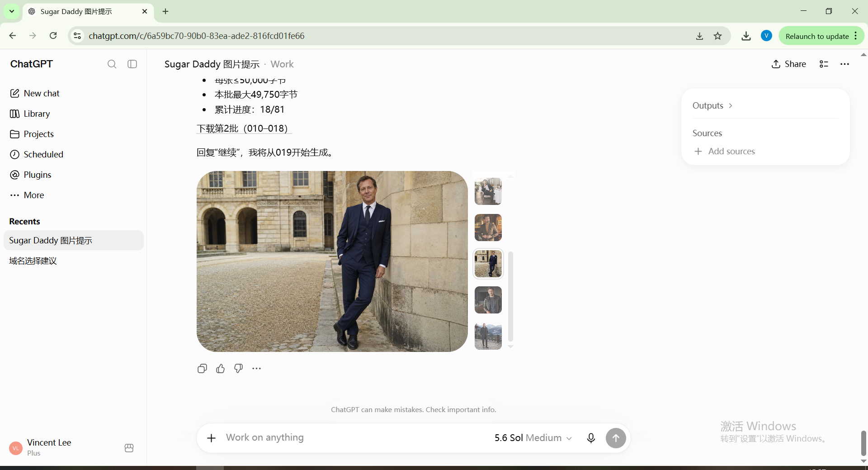
Task: Open the browser downloads icon
Action: 746,36
